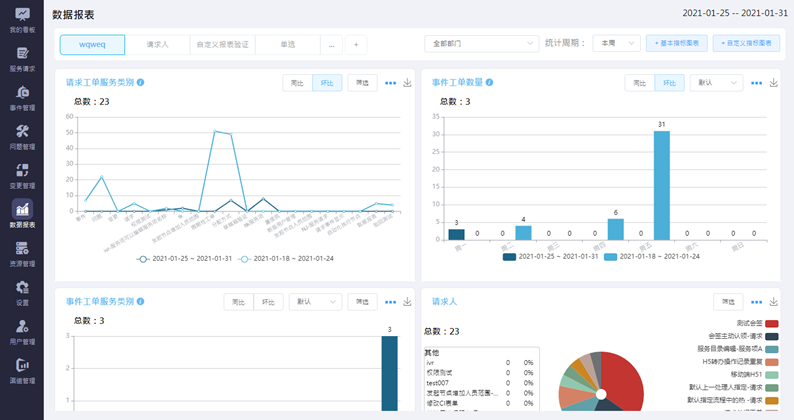Open 变更管理 sidebar icon
The image size is (794, 420).
coord(21,175)
